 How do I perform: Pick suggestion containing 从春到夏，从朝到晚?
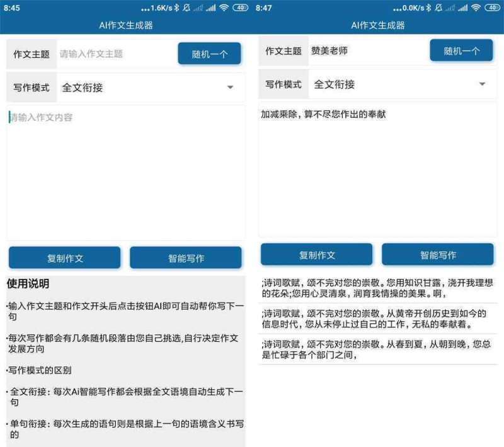pyautogui.click(x=378, y=349)
